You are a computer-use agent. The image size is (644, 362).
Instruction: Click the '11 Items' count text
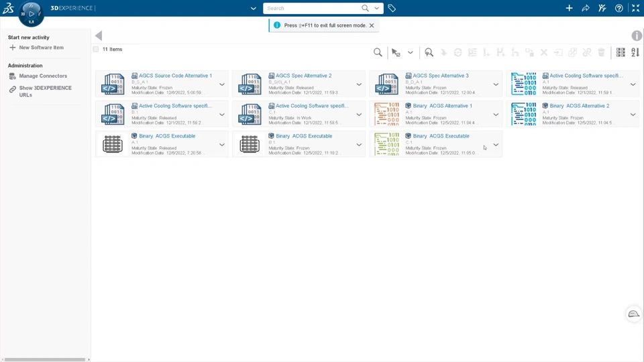click(112, 49)
